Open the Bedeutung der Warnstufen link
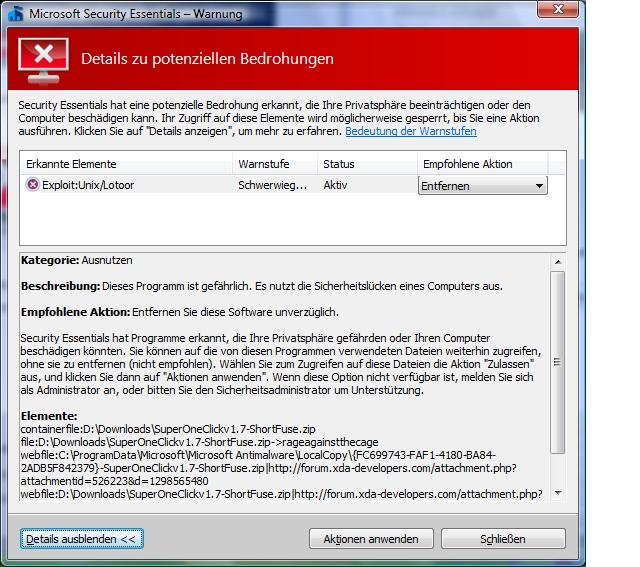The height and width of the screenshot is (567, 640). (x=411, y=131)
